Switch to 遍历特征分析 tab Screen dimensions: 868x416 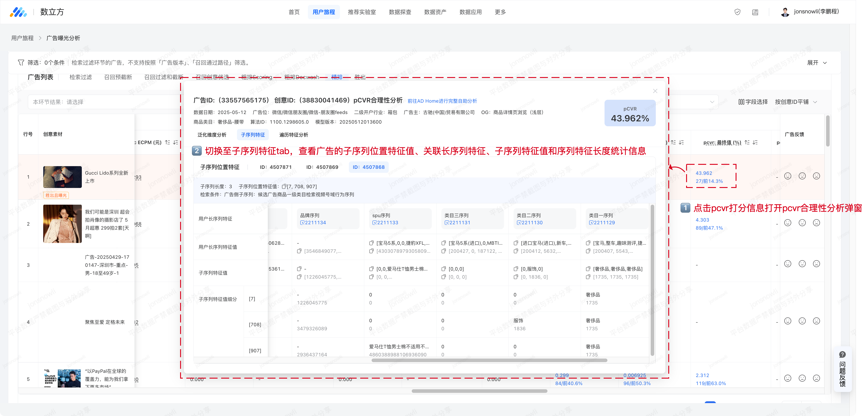(294, 135)
